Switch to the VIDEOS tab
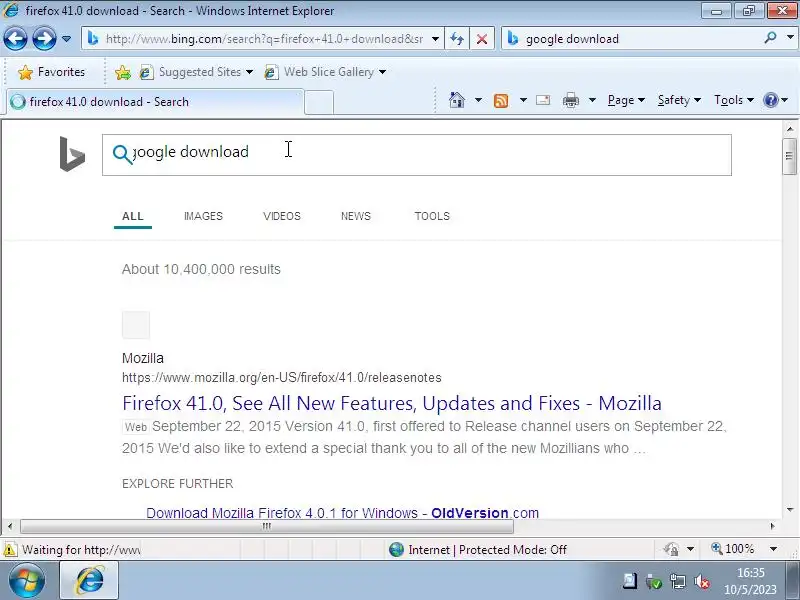Viewport: 800px width, 600px height. [x=282, y=216]
